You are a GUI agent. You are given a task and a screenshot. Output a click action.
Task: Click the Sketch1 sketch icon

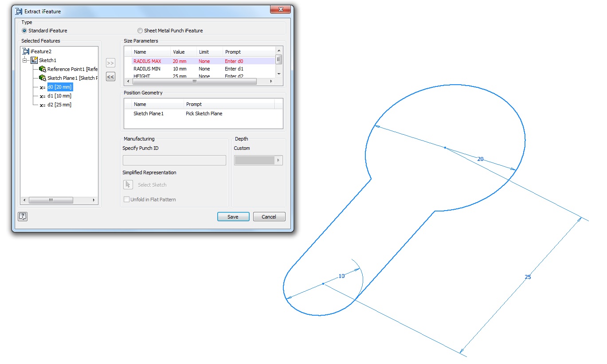point(34,60)
